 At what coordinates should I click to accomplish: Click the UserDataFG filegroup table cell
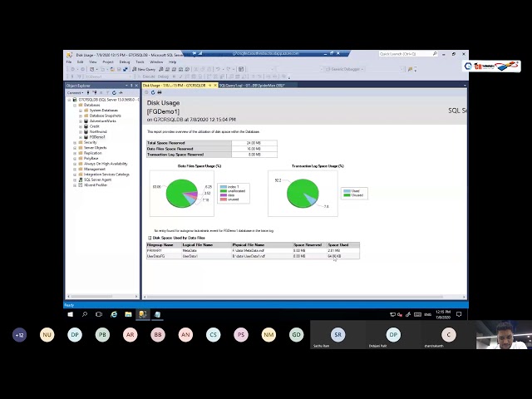(x=164, y=256)
